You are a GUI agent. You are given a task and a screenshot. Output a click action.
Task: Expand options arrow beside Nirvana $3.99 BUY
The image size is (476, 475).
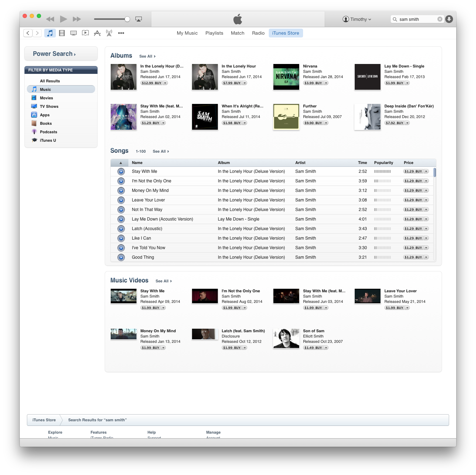[326, 83]
